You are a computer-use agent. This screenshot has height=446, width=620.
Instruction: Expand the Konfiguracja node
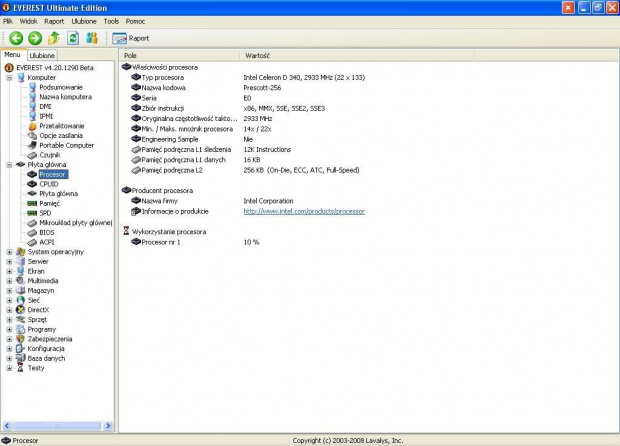pos(9,349)
